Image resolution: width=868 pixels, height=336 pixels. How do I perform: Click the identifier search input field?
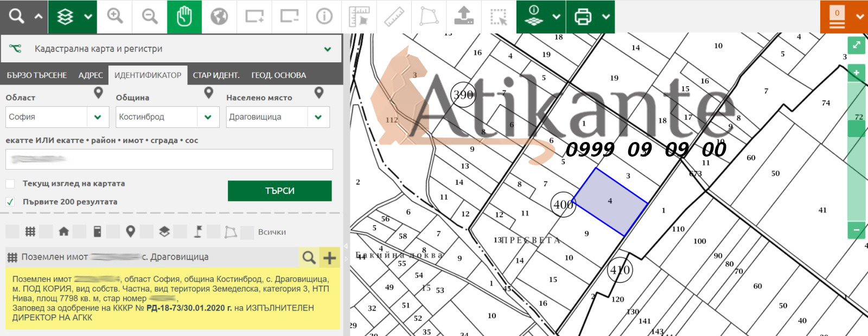point(169,159)
